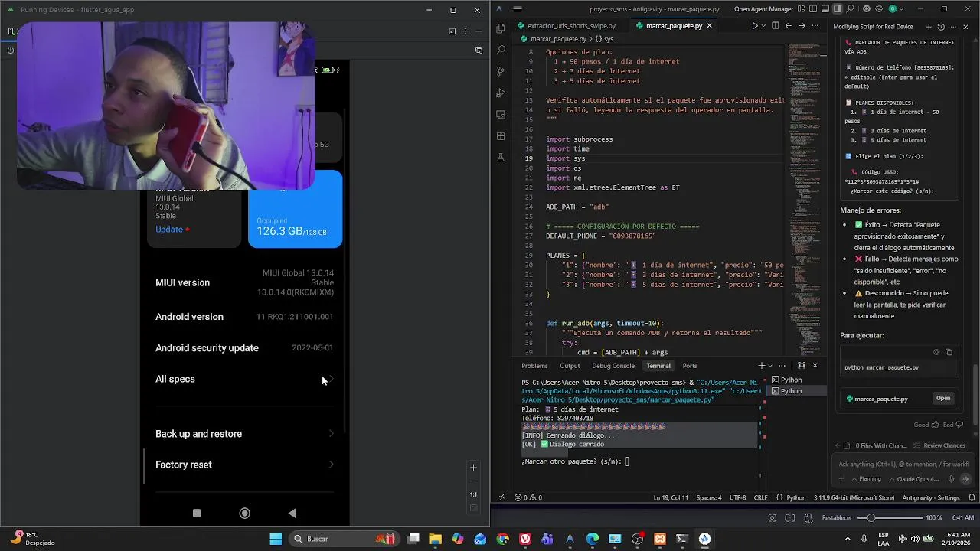Open Factory reset on the phone screen
The image size is (980, 551).
point(244,465)
